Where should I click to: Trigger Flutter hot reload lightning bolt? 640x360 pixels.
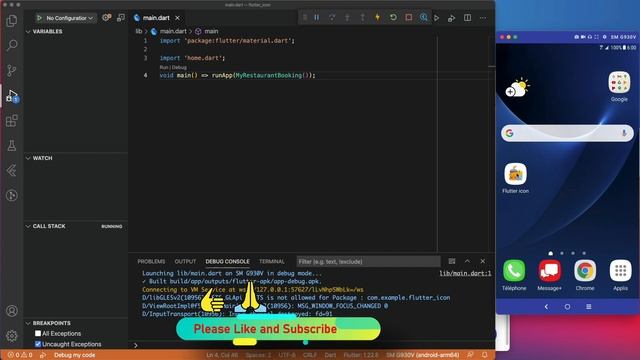coord(378,18)
